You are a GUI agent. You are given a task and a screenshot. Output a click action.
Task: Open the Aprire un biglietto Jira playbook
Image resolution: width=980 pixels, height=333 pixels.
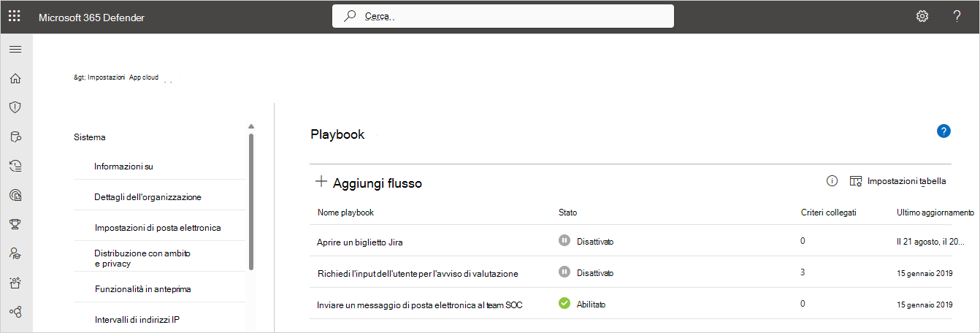[361, 241]
